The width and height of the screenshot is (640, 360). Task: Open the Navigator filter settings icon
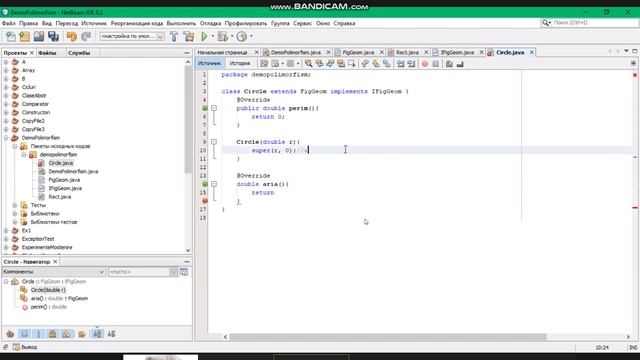(x=184, y=272)
